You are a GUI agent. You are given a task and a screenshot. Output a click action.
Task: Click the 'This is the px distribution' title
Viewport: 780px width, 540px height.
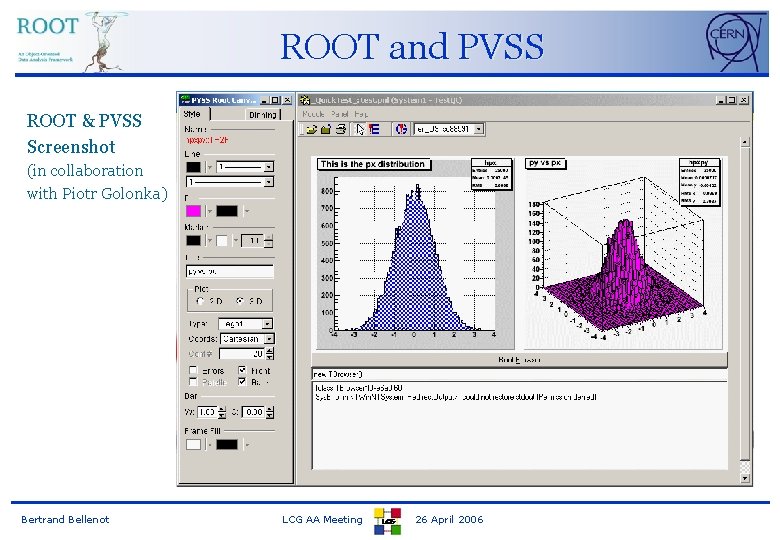pos(373,164)
